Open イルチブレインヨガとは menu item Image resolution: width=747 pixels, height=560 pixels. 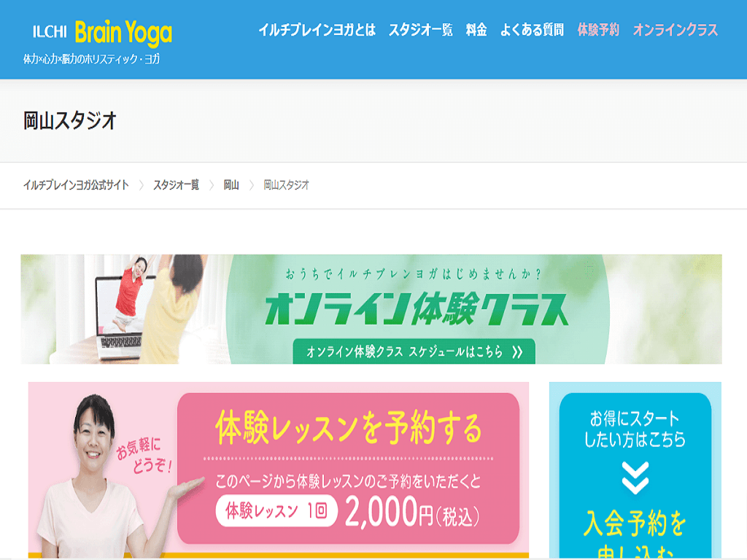317,30
